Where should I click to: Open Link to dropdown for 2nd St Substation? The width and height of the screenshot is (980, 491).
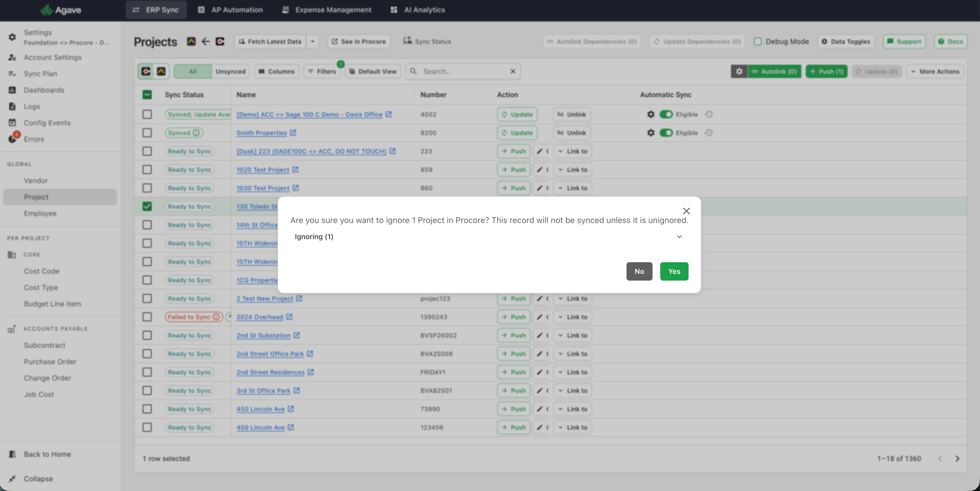(573, 336)
